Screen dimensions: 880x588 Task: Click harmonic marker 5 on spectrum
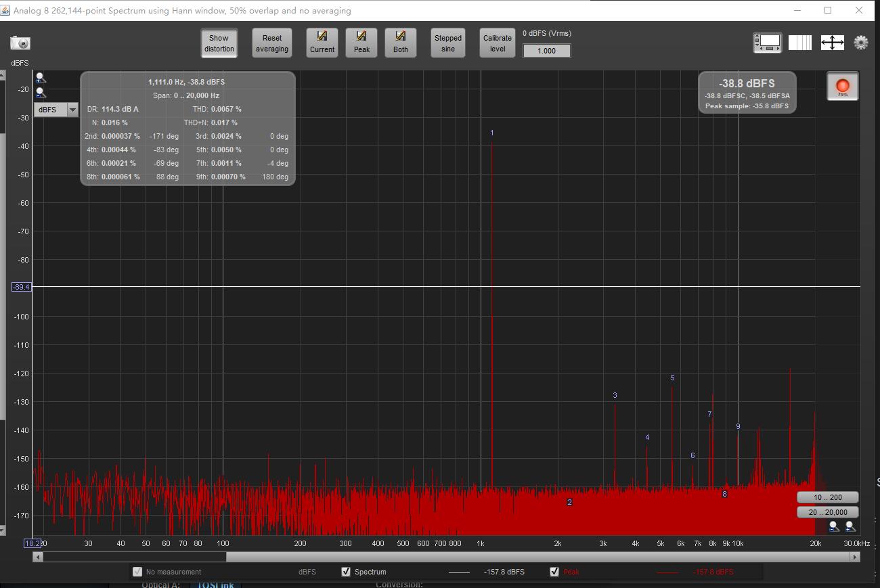(672, 378)
